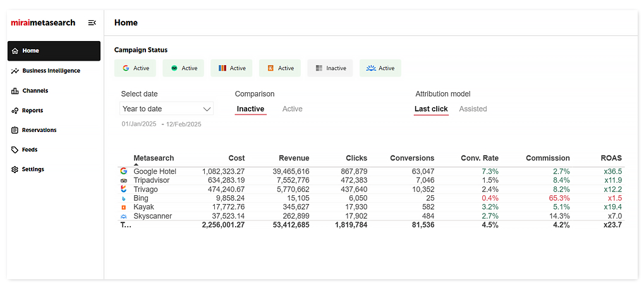644x295 pixels.
Task: Click the miraimetasearch logo
Action: tap(43, 23)
